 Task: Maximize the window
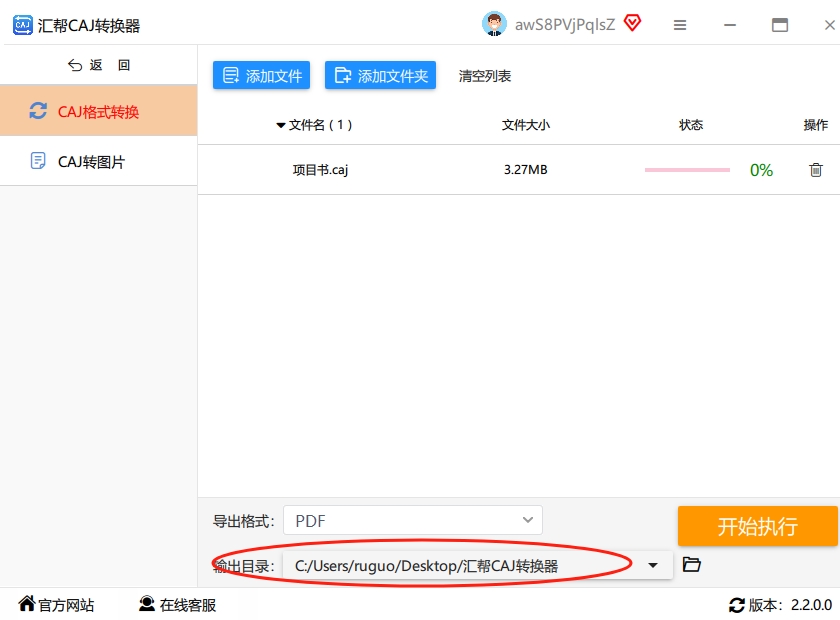tap(779, 25)
